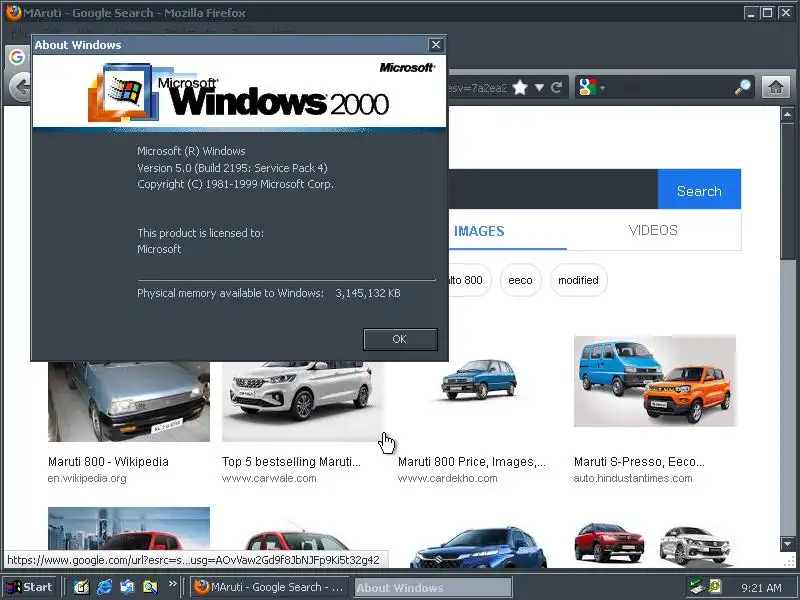Click the page scrollbar down arrow
The height and width of the screenshot is (600, 800).
pyautogui.click(x=787, y=544)
